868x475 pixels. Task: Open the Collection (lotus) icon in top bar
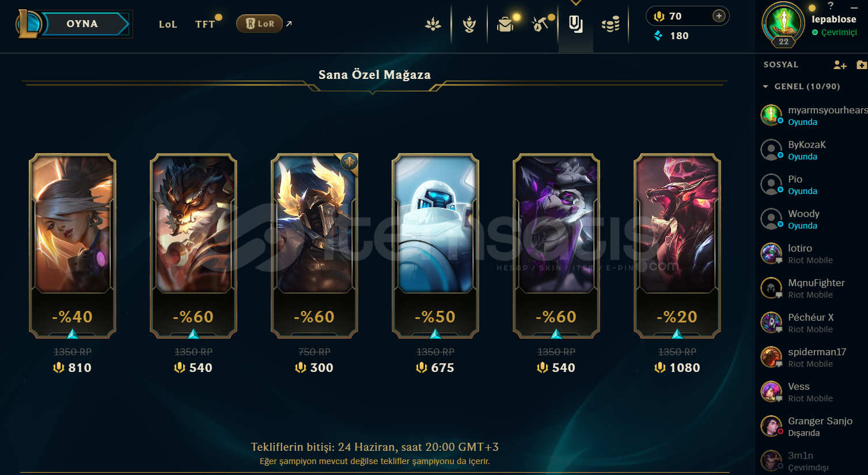(x=433, y=24)
